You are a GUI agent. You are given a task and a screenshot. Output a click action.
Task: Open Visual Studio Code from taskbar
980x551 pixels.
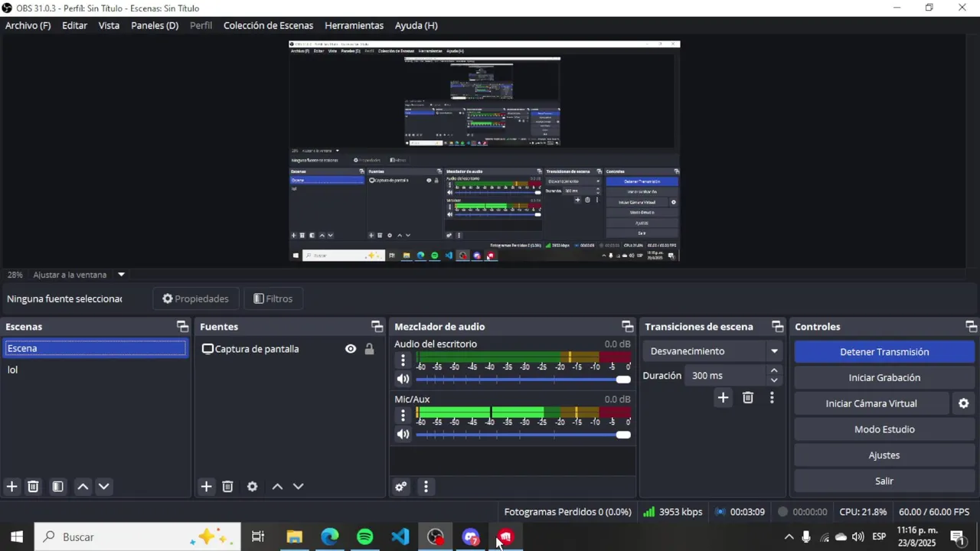(400, 537)
